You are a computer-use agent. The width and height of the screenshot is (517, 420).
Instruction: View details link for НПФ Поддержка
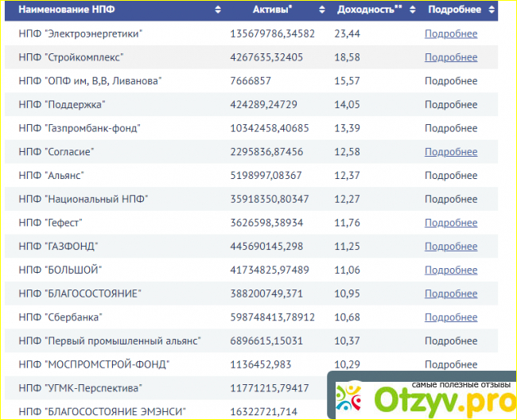451,104
